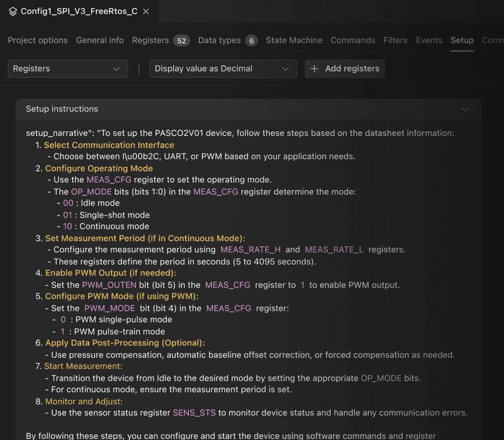Open the Project options tab
This screenshot has height=440, width=504.
(x=37, y=40)
